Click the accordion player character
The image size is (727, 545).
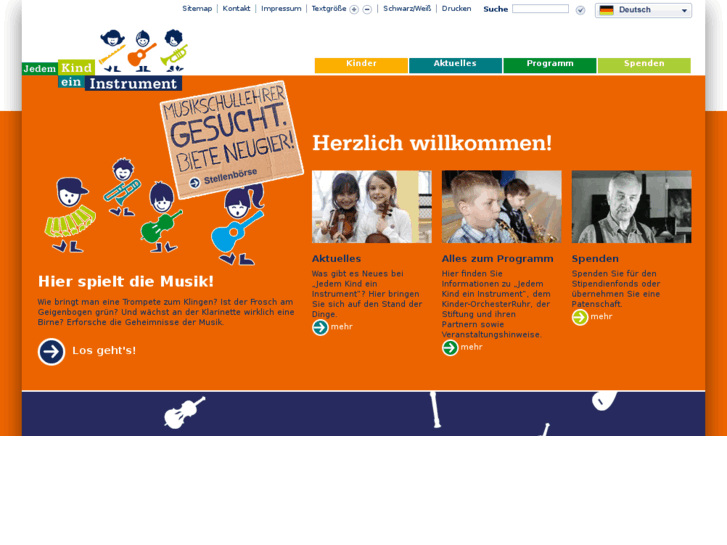click(x=70, y=215)
